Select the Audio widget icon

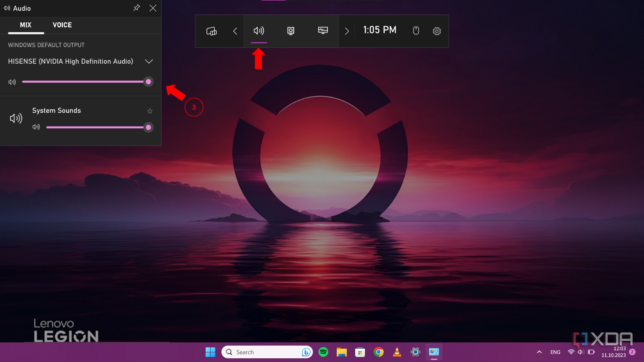pyautogui.click(x=258, y=31)
